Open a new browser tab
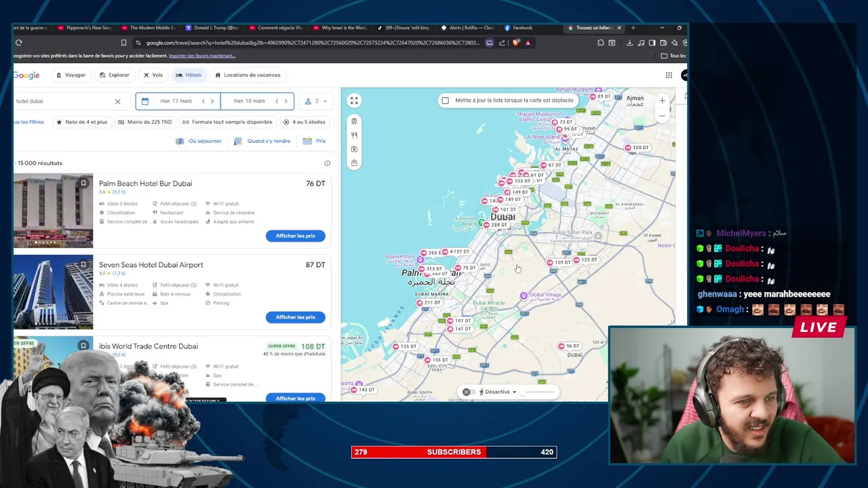The height and width of the screenshot is (488, 868). 633,28
